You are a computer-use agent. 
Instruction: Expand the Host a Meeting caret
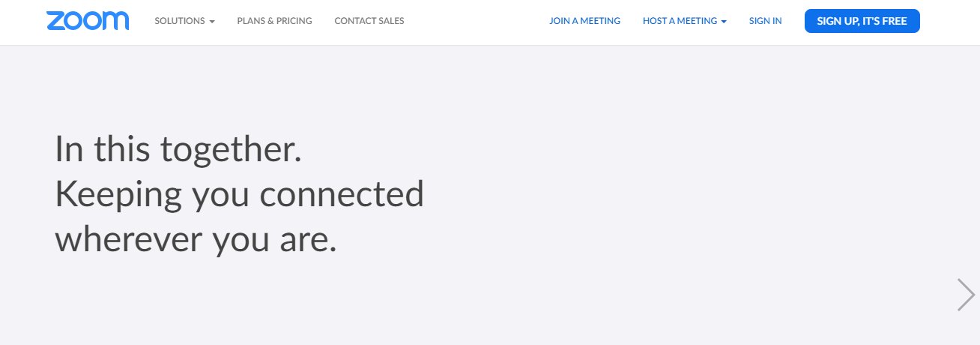(x=724, y=22)
